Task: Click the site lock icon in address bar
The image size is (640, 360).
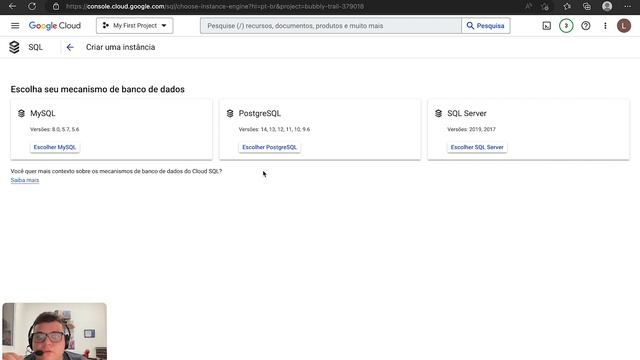Action: pyautogui.click(x=56, y=7)
